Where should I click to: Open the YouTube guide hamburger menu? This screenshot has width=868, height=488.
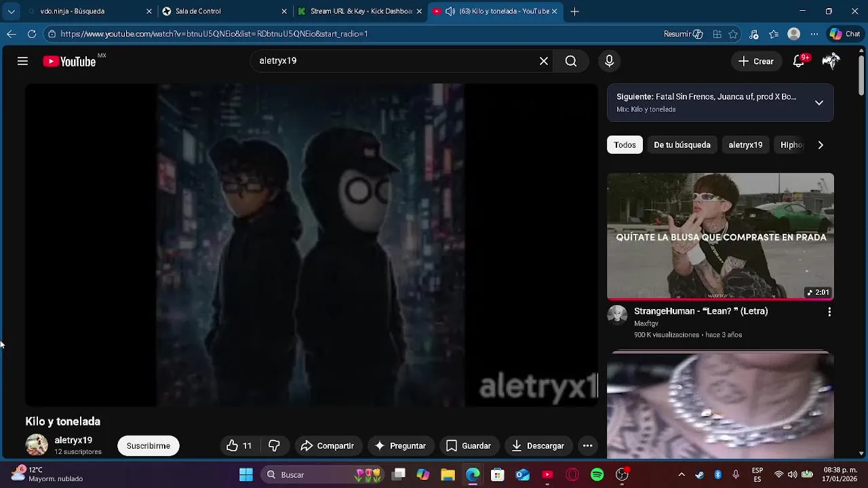22,61
